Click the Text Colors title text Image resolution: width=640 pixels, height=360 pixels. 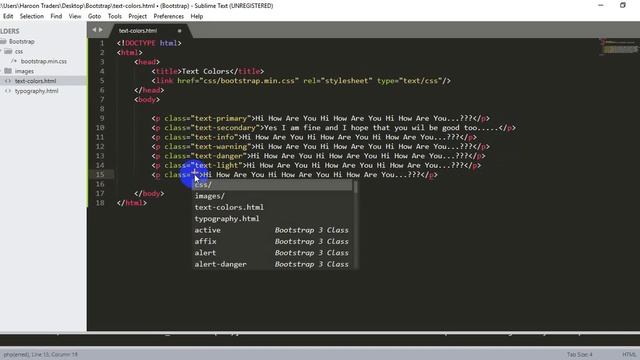tap(205, 71)
